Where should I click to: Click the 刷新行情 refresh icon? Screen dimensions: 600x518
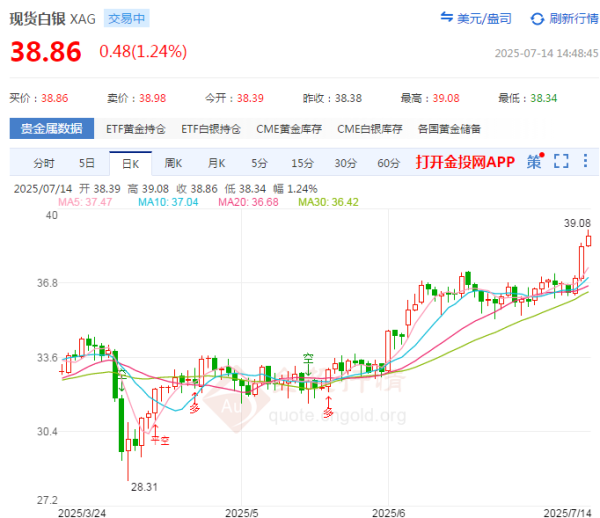tap(537, 19)
